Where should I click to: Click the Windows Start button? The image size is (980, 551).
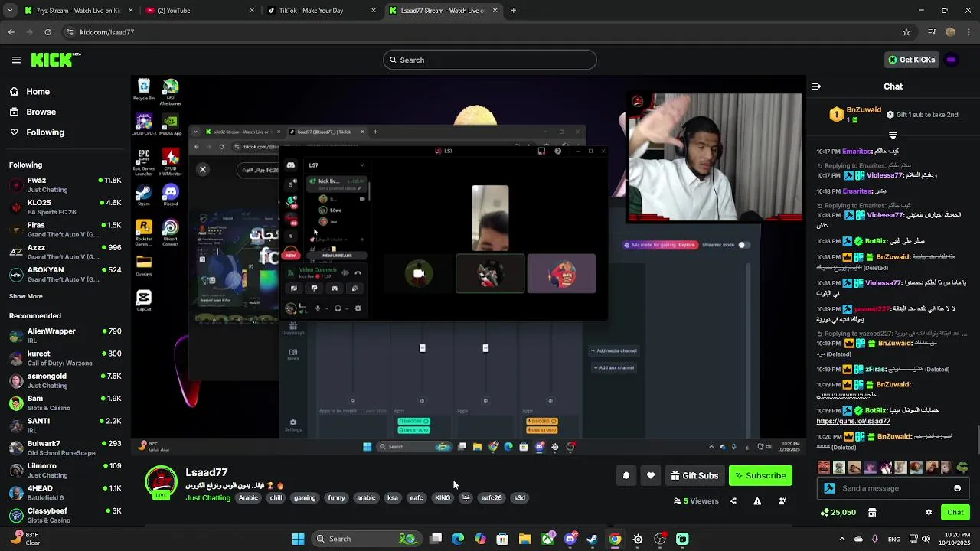pos(298,539)
